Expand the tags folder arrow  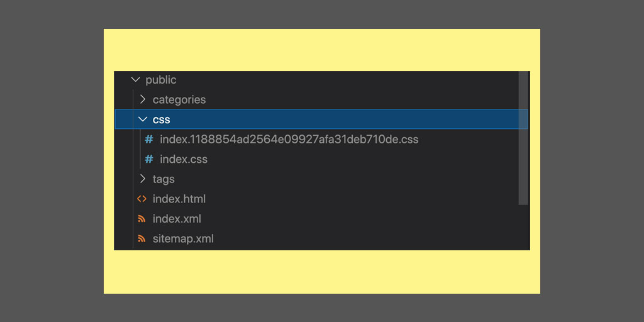(143, 179)
